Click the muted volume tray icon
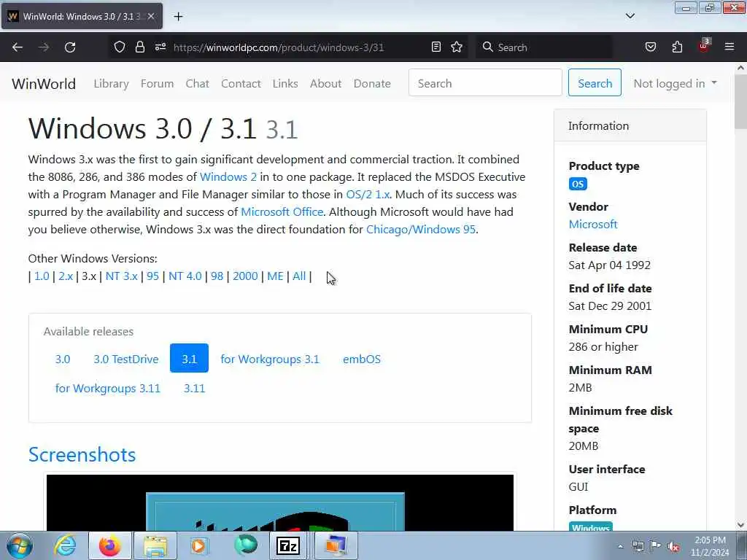This screenshot has height=560, width=747. [x=673, y=547]
